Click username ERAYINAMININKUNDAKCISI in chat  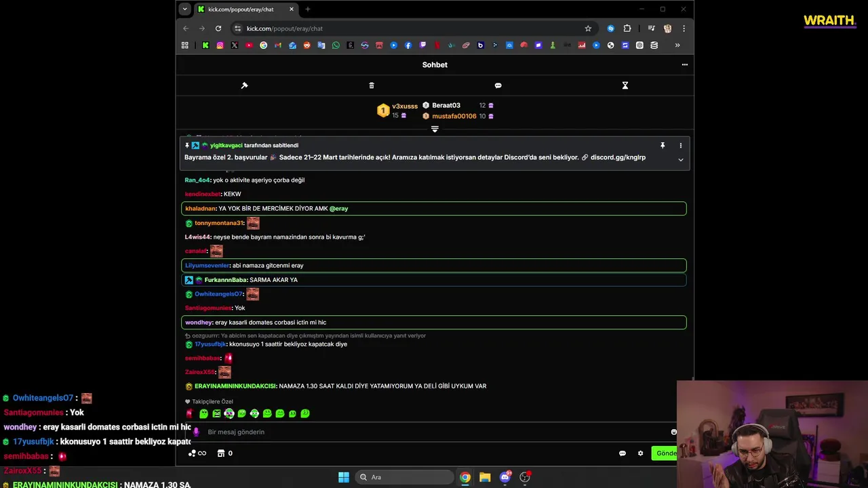click(x=235, y=386)
